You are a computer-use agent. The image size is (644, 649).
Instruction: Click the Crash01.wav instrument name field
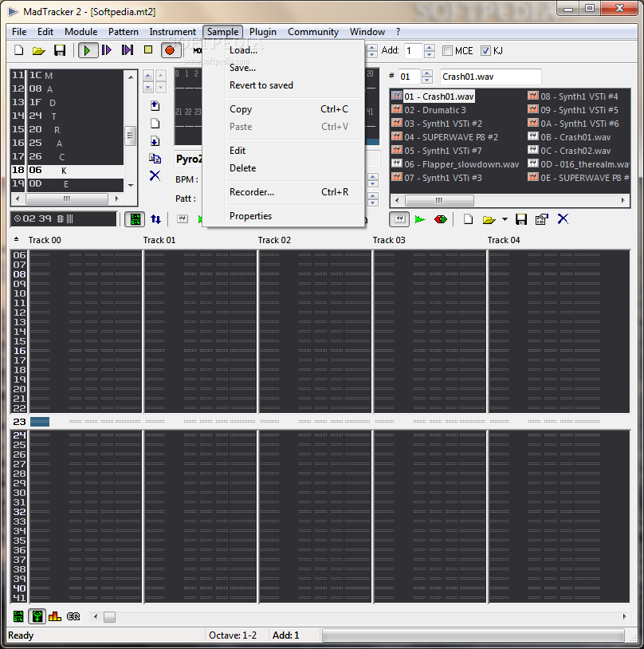(490, 77)
